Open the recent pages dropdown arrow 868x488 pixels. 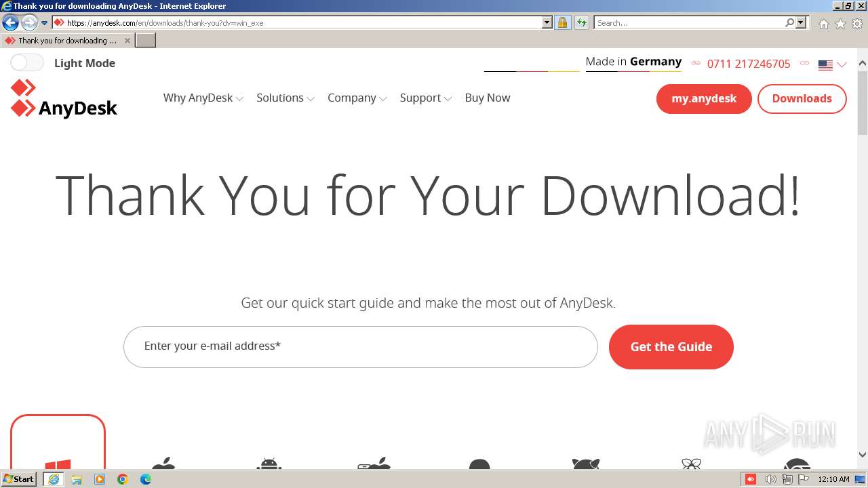tap(44, 22)
